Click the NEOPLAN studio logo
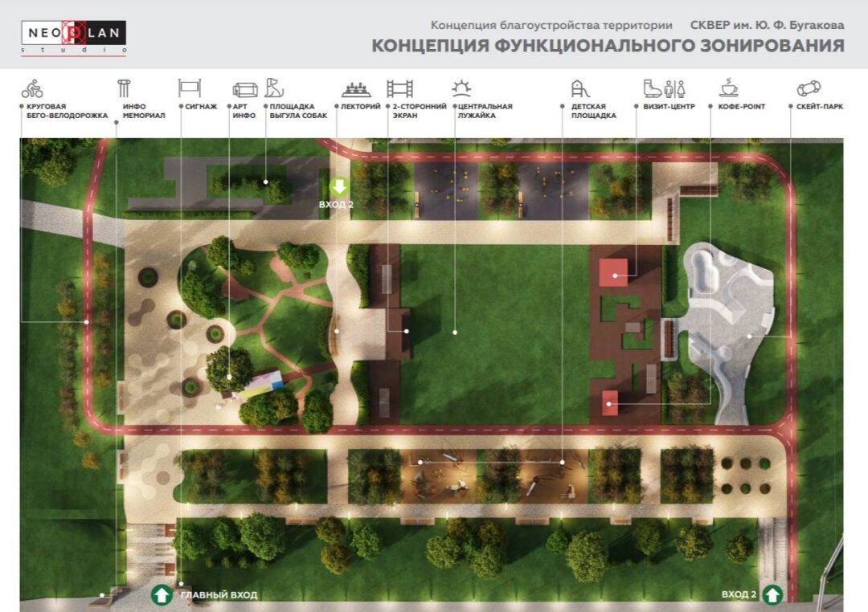Screen dimensions: 868x612 tap(74, 37)
